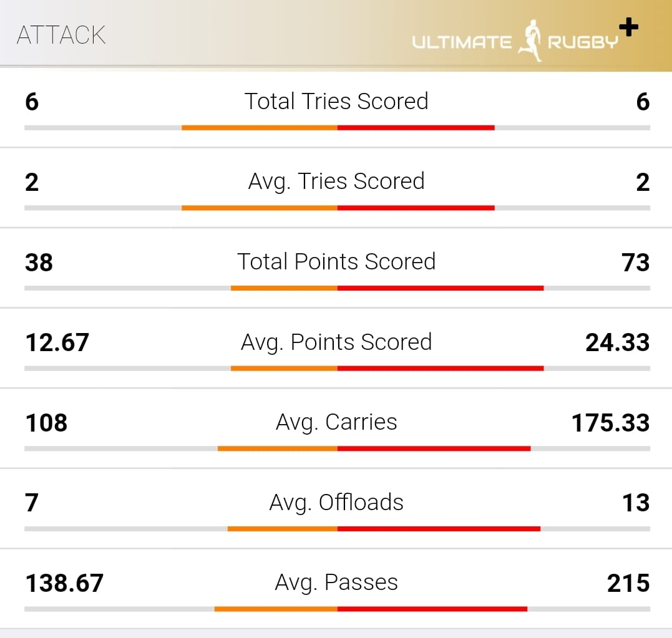672x638 pixels.
Task: Tap the Total Points Scored label
Action: click(x=336, y=261)
